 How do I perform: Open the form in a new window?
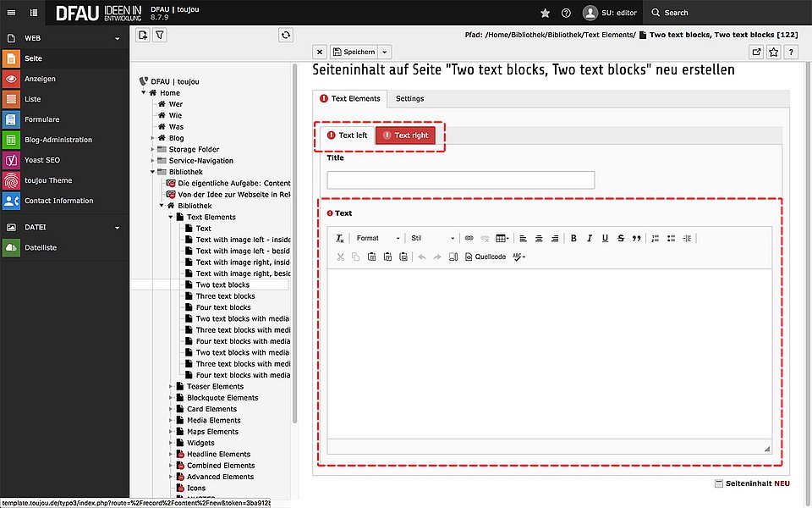[756, 52]
